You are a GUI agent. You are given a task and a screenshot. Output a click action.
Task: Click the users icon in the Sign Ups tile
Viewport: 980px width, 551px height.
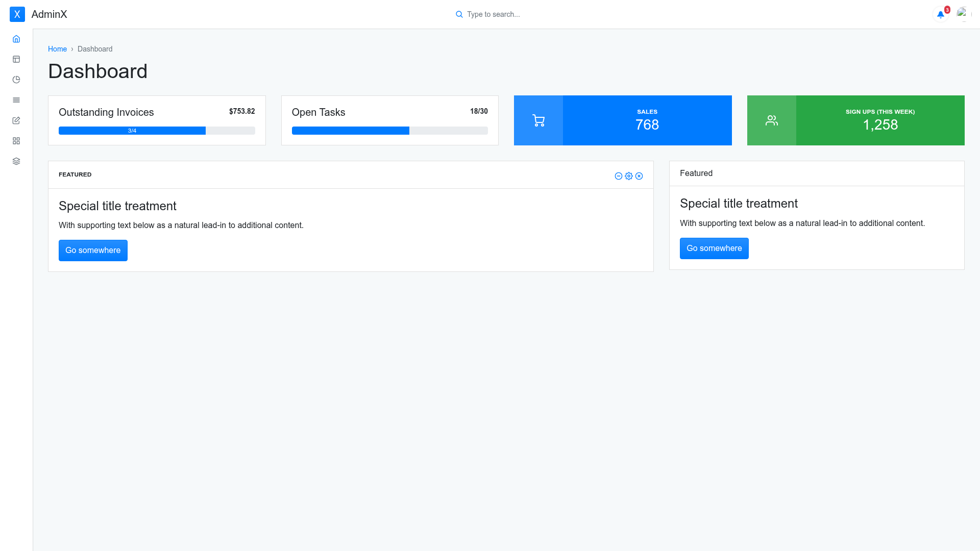pyautogui.click(x=772, y=120)
